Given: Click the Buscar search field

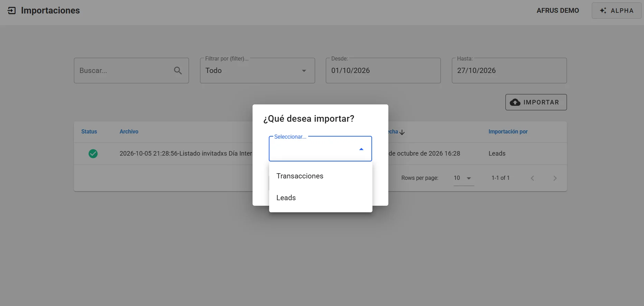Looking at the screenshot, I should tap(131, 71).
